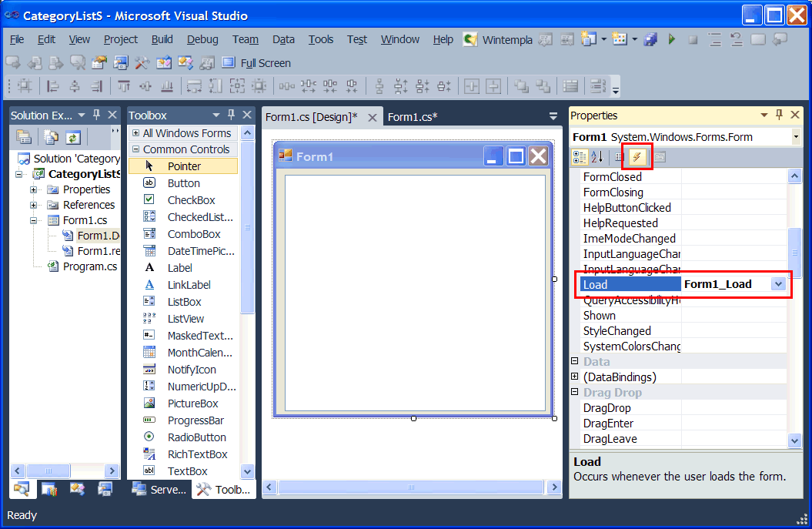Open the File menu
The width and height of the screenshot is (812, 529).
(17, 39)
